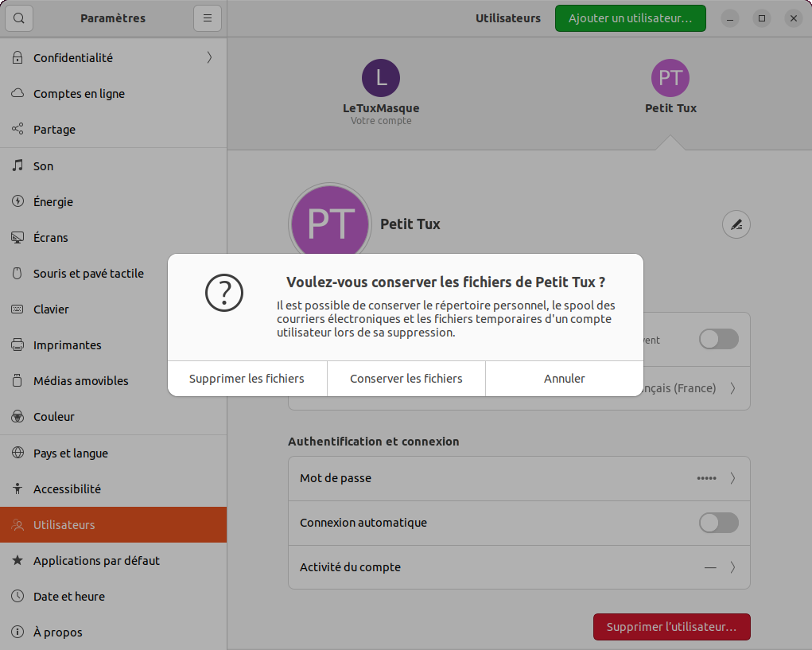Select the Utilisateurs sidebar entry

[x=114, y=524]
